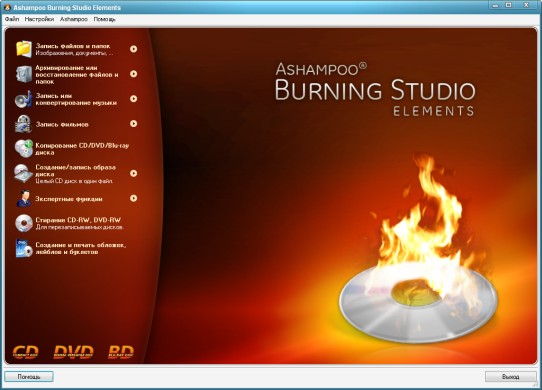The image size is (542, 390).
Task: Click the music note disc icon
Action: (24, 99)
